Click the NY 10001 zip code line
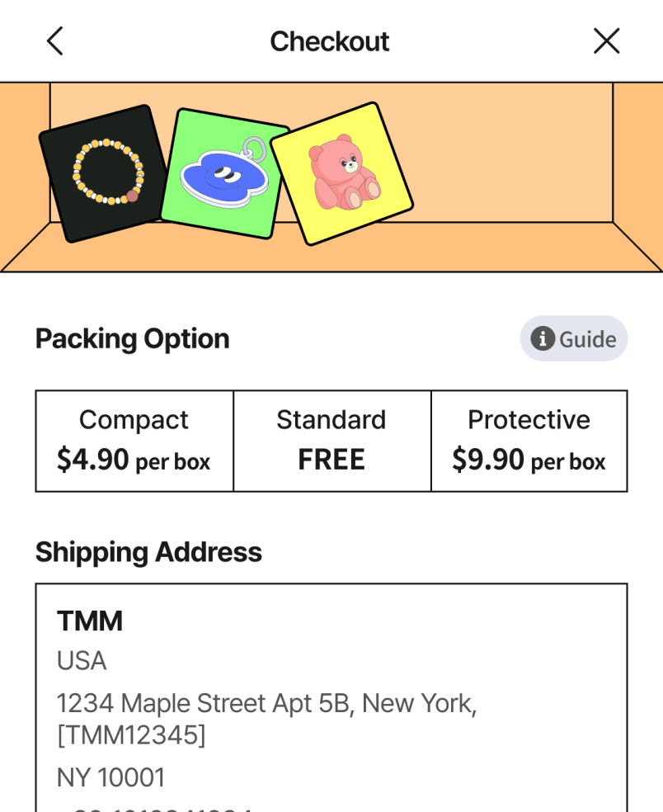 (111, 777)
